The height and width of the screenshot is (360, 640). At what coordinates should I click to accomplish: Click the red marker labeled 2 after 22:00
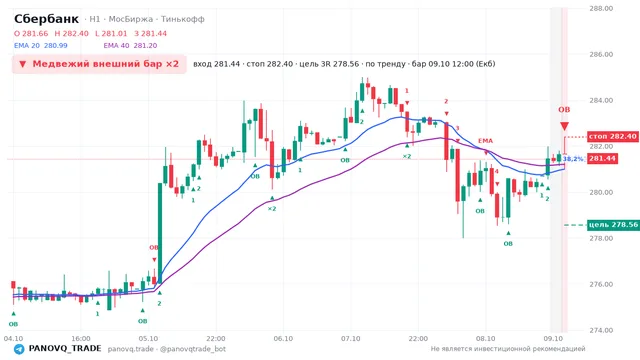click(446, 101)
